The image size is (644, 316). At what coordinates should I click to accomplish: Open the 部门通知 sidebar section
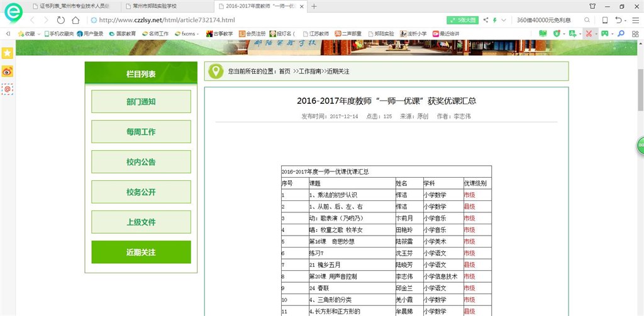[x=141, y=102]
